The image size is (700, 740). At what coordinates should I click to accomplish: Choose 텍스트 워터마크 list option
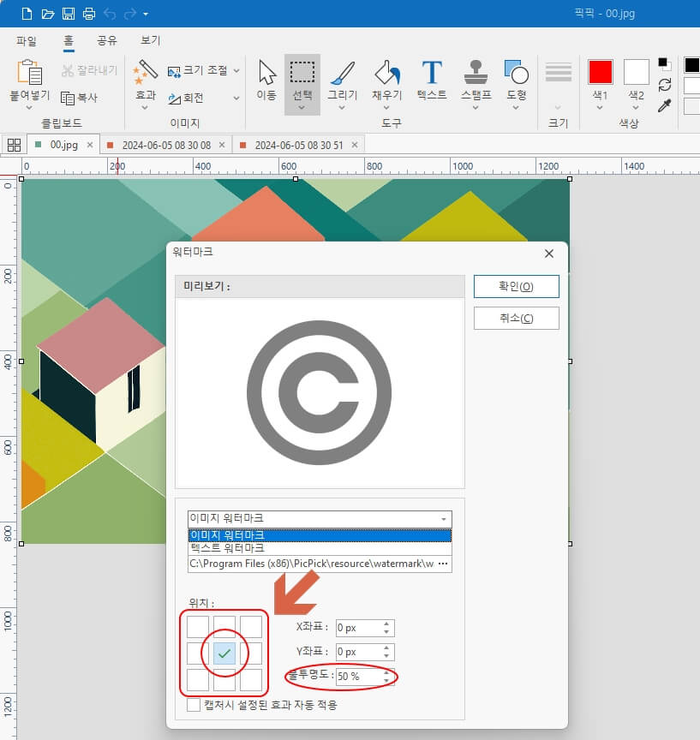pyautogui.click(x=320, y=548)
